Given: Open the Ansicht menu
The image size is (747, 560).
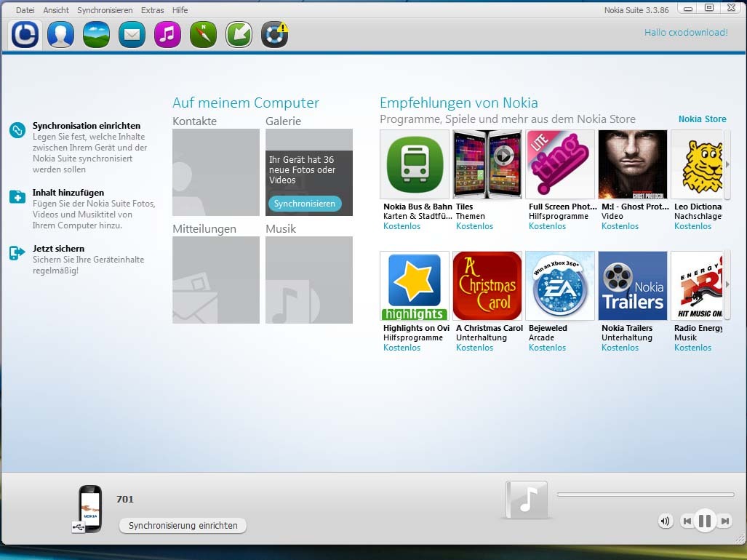Looking at the screenshot, I should (56, 10).
